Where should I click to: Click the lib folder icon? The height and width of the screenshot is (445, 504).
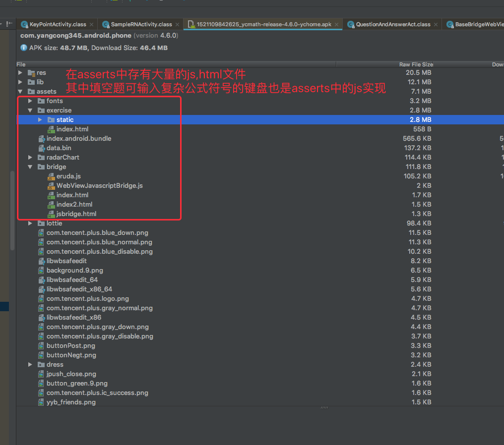point(31,82)
